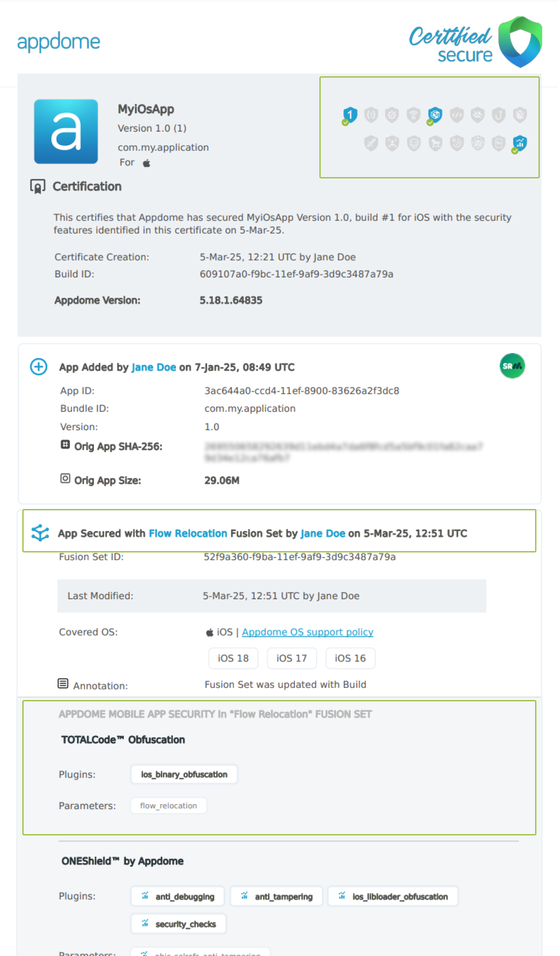This screenshot has width=560, height=956.
Task: Click the grey fishing hook shield badge
Action: [499, 115]
